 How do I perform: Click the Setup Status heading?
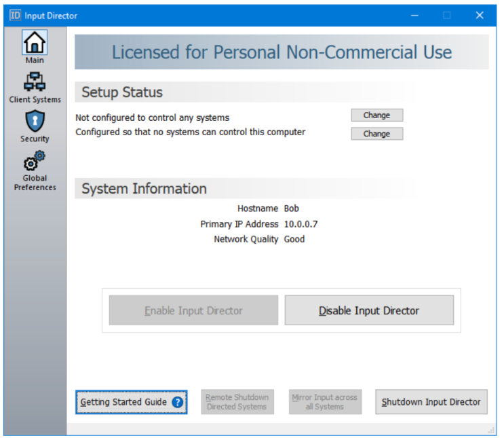(x=122, y=92)
